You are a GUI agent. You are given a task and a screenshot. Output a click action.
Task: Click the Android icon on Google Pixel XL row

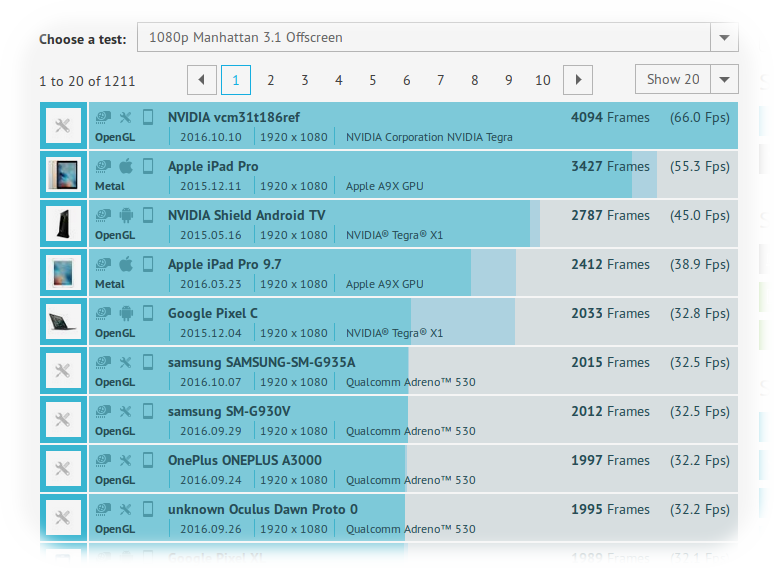pos(126,558)
